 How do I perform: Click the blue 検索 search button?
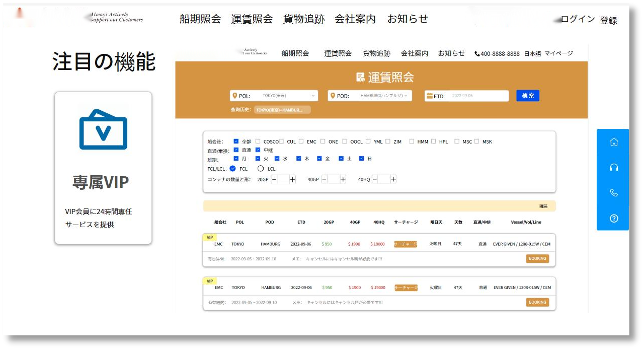pos(527,96)
